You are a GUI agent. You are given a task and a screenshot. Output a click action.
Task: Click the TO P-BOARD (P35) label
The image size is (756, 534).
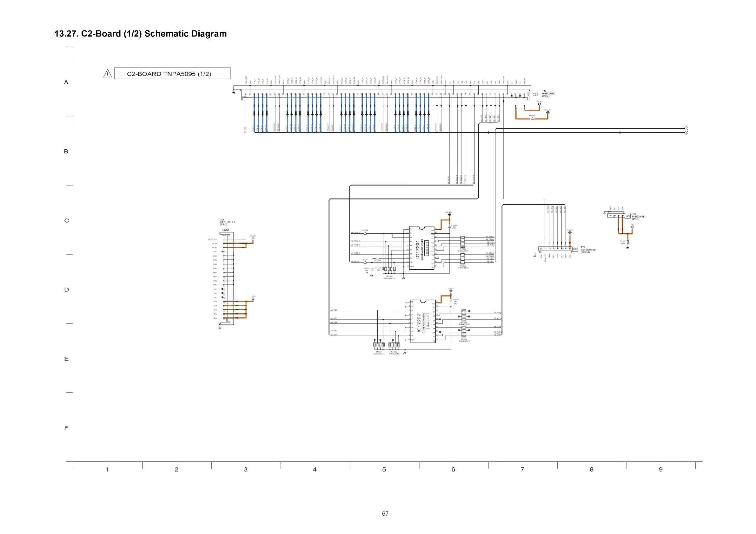click(639, 217)
